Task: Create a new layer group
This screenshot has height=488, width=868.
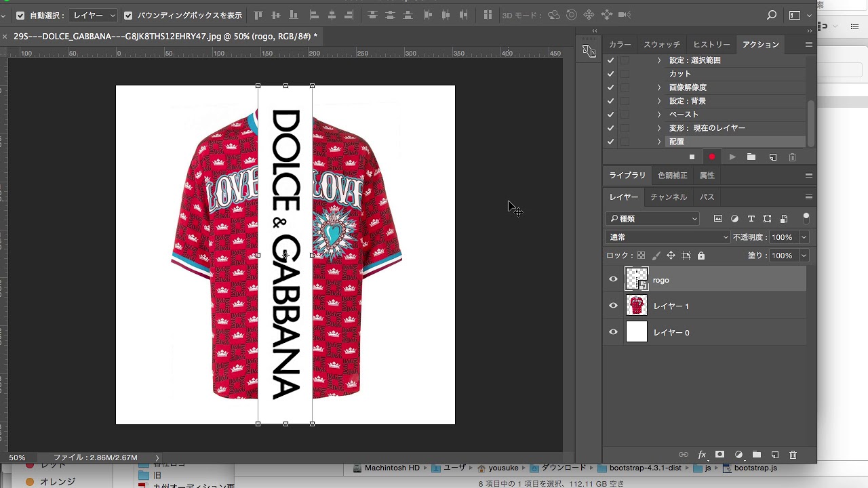Action: click(757, 455)
